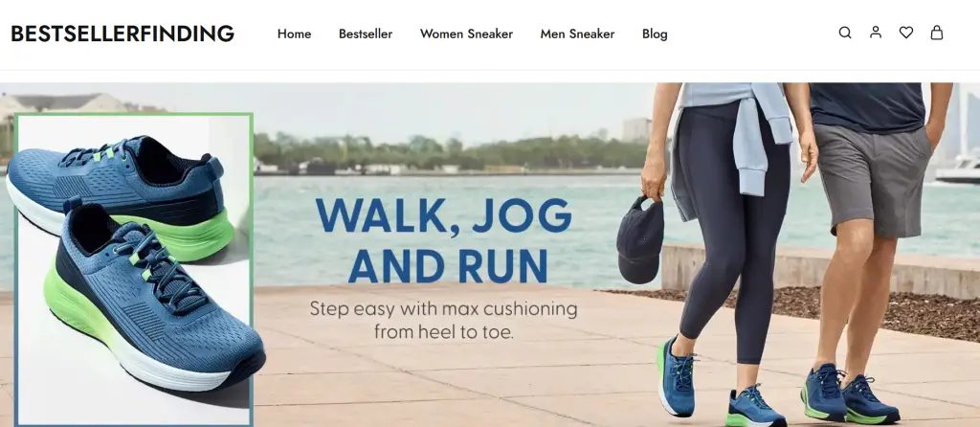The image size is (980, 427).
Task: Open the Men Sneaker menu
Action: pos(577,34)
